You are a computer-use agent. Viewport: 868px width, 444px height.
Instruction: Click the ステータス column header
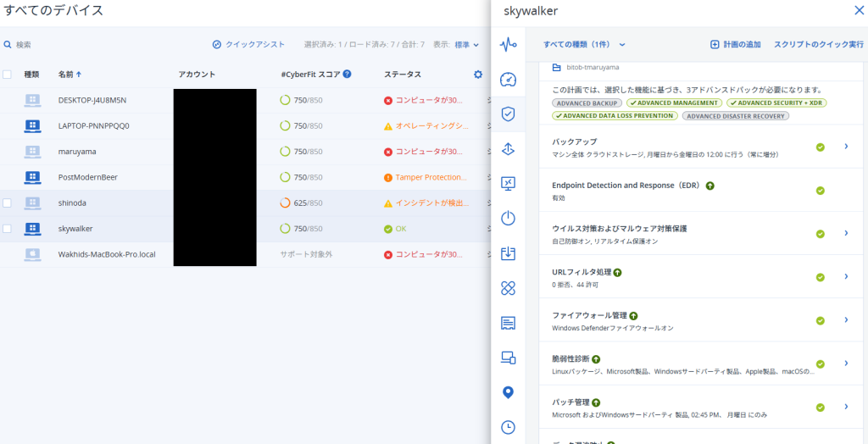(x=403, y=75)
